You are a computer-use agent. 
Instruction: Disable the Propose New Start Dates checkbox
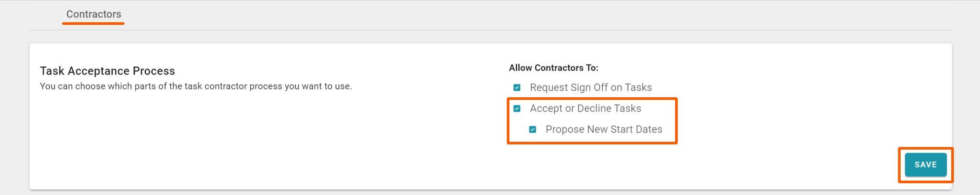533,130
